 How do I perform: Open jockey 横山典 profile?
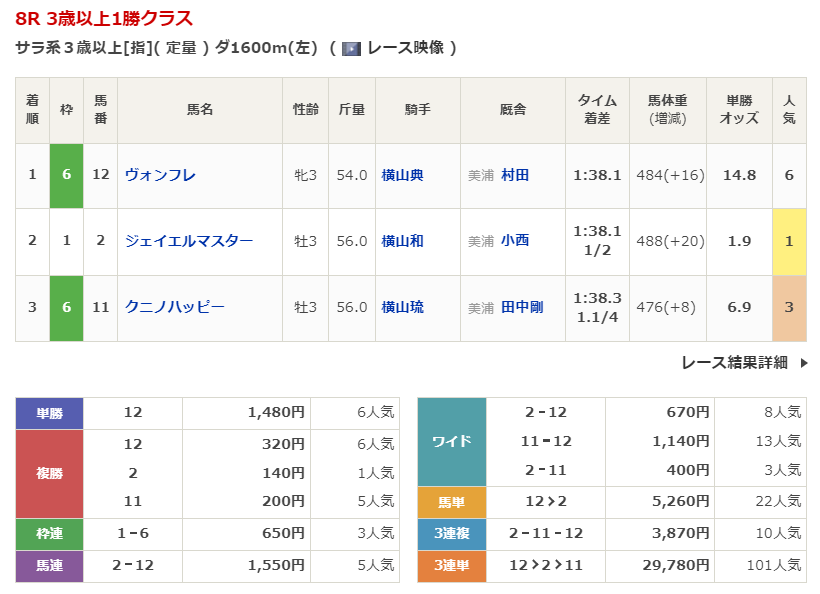pyautogui.click(x=402, y=175)
